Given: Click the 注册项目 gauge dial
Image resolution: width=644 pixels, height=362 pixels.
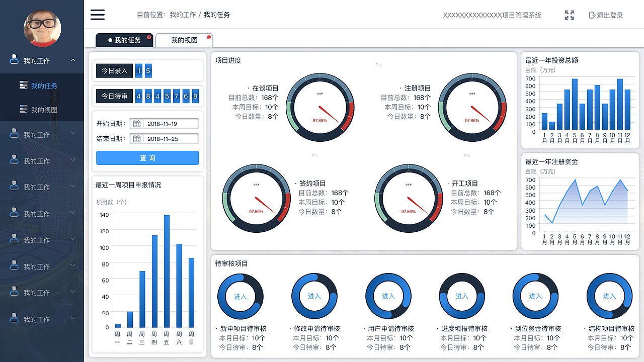Looking at the screenshot, I should coord(472,107).
